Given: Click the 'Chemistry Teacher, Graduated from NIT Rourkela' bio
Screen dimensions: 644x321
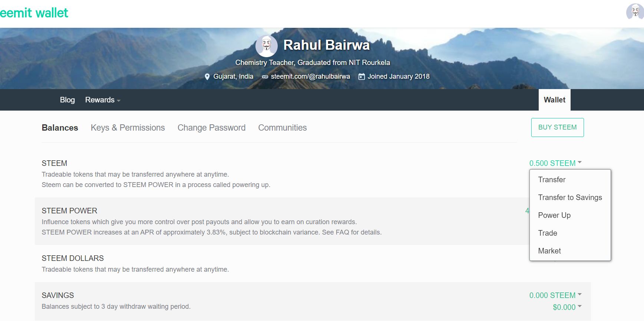Looking at the screenshot, I should 313,63.
